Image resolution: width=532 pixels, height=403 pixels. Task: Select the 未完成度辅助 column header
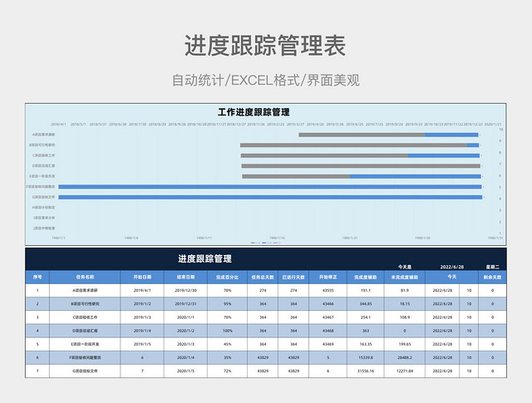pyautogui.click(x=405, y=278)
